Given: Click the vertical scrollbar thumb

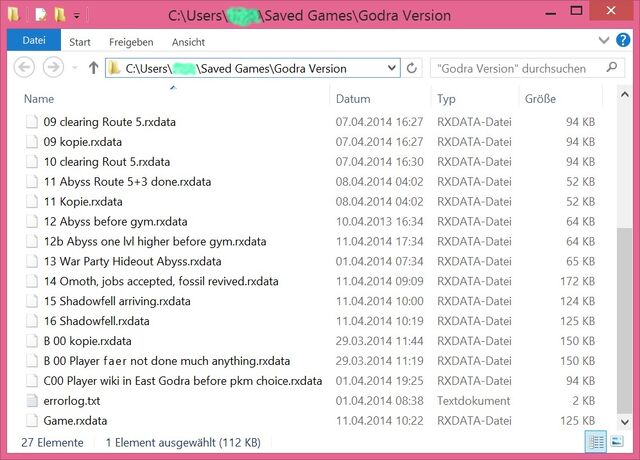Looking at the screenshot, I should 624,320.
